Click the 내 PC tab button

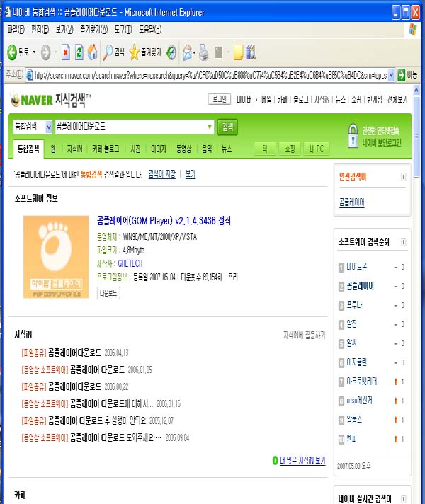(x=317, y=149)
